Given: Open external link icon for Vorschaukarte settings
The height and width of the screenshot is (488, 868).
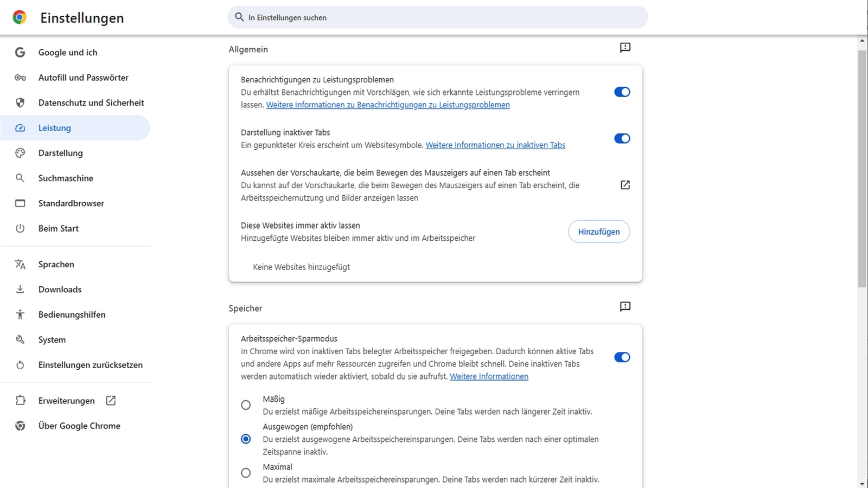Looking at the screenshot, I should [x=625, y=185].
